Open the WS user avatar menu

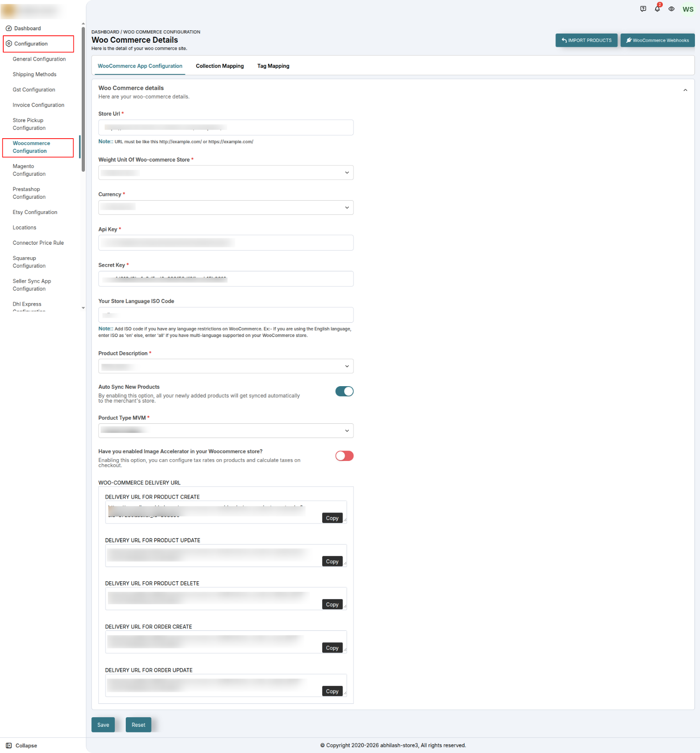click(688, 9)
